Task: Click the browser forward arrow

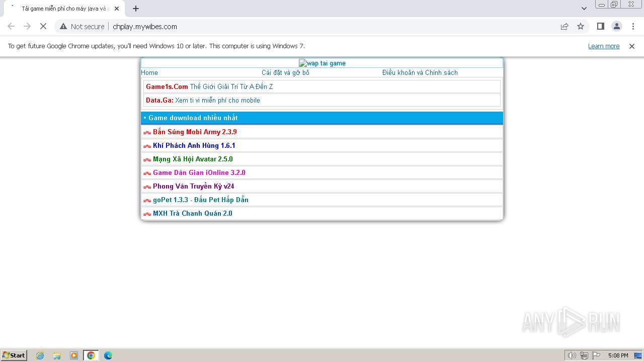Action: click(27, 27)
